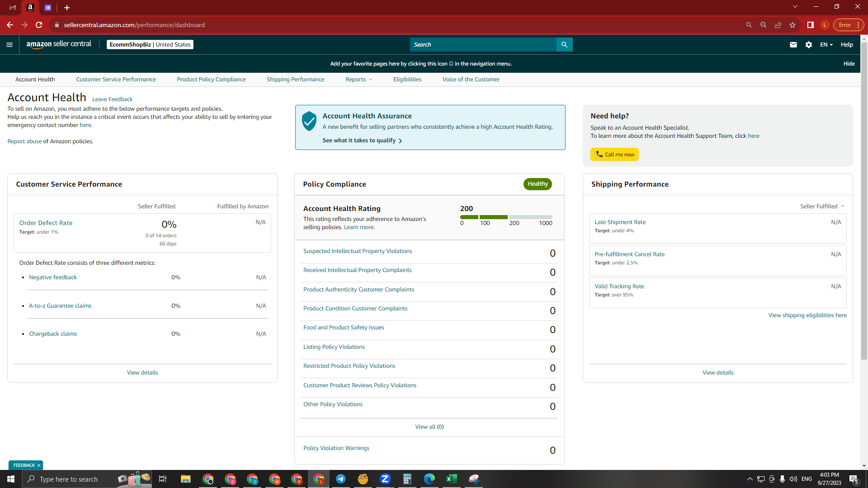Open A-to-z Guarantee claims link
This screenshot has width=868, height=488.
60,306
